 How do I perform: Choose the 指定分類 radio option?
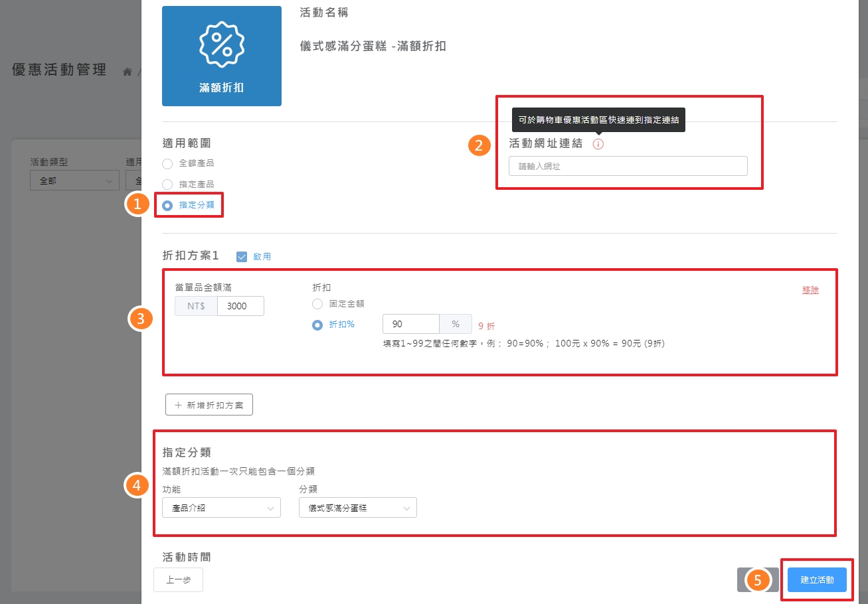coord(167,206)
